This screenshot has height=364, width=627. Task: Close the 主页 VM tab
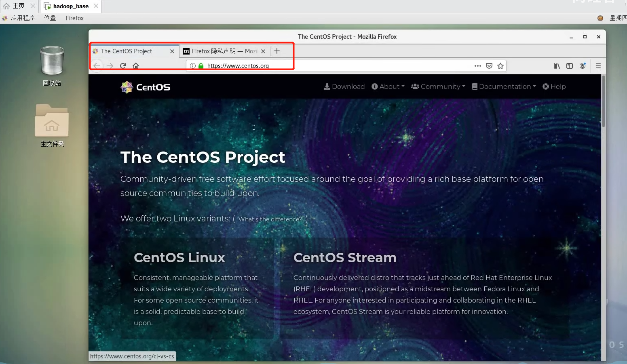tap(33, 6)
